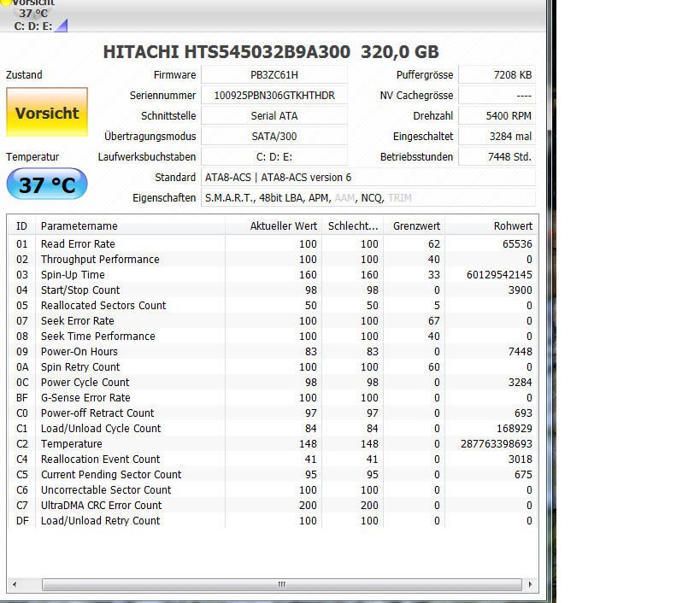The image size is (700, 603).
Task: Sort by the Parametername column header
Action: point(131,226)
